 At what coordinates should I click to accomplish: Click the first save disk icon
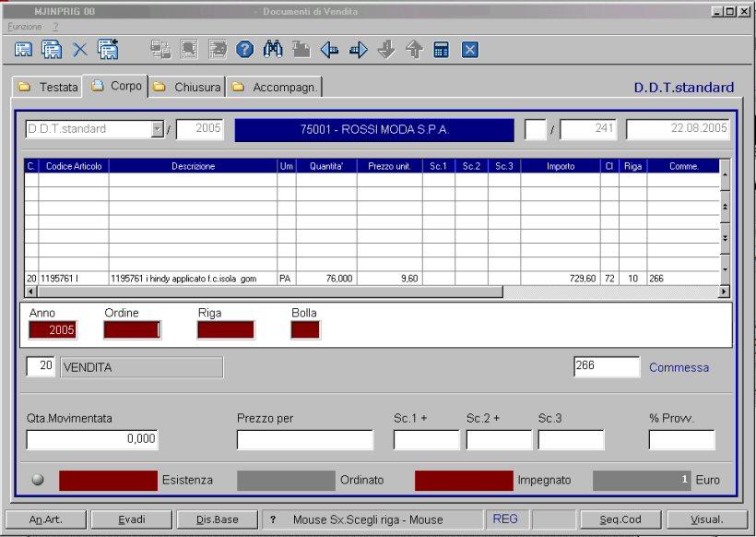(x=23, y=50)
